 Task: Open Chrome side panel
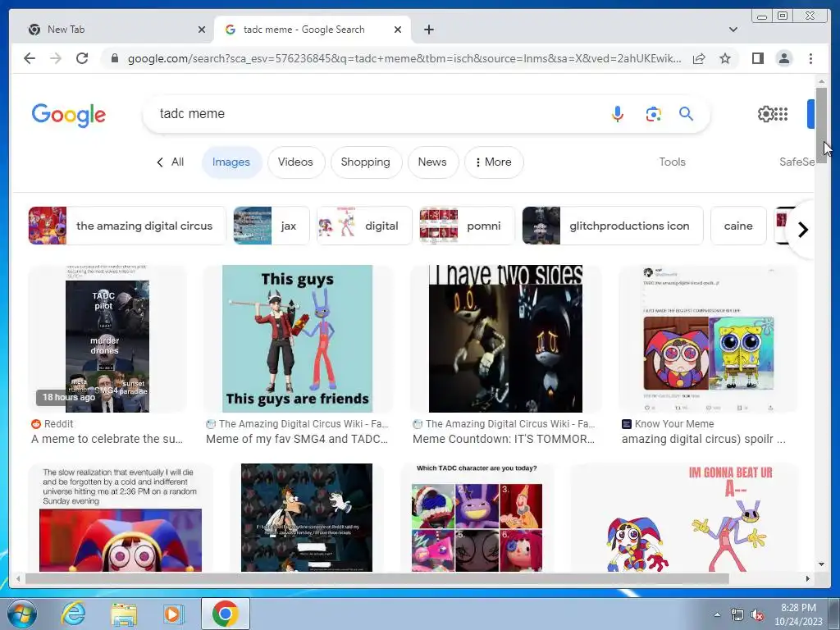757,58
